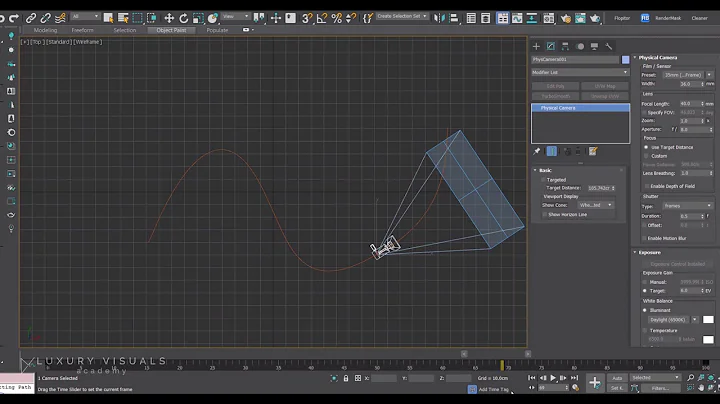Switch to the Selection ribbon tab
Screen dimensions: 720x404
coord(125,30)
